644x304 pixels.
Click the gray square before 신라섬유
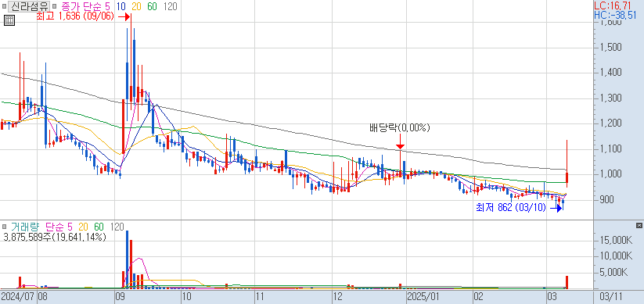4,6
